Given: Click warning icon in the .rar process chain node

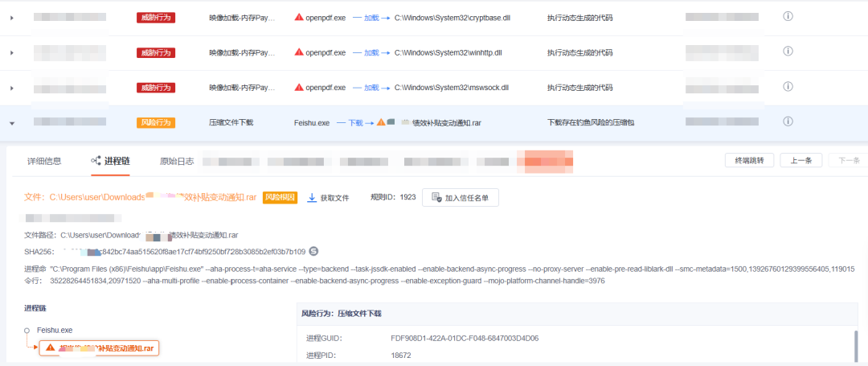Looking at the screenshot, I should pos(51,347).
